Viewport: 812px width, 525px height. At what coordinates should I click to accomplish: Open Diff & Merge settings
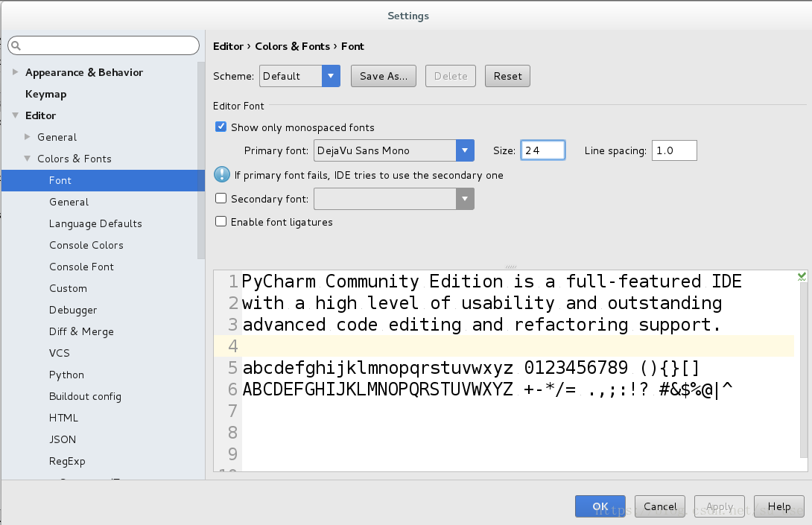[x=81, y=331]
